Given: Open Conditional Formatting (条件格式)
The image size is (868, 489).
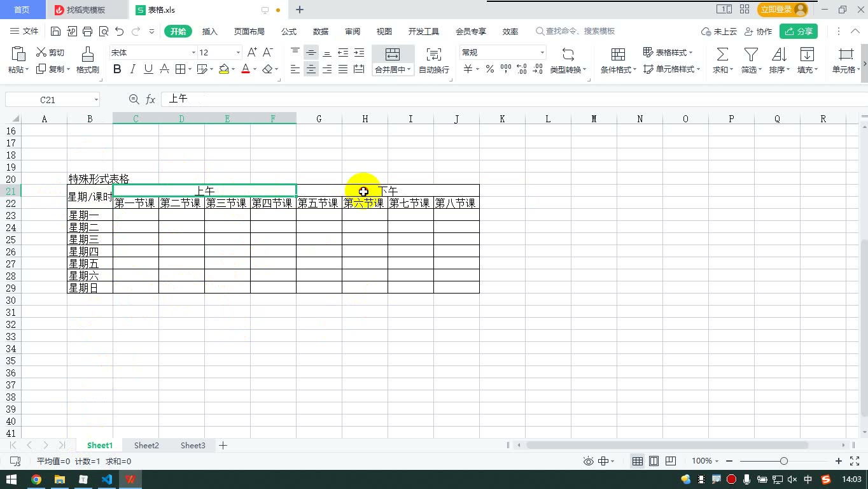Looking at the screenshot, I should [x=618, y=61].
